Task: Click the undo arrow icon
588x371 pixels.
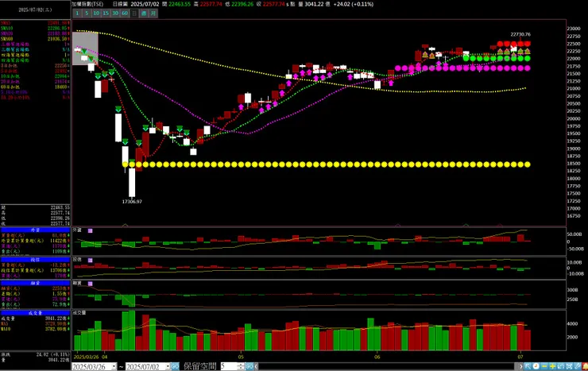Action: point(561,366)
